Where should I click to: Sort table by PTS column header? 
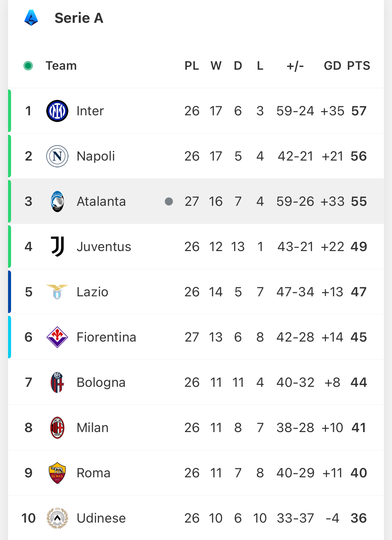pyautogui.click(x=358, y=66)
